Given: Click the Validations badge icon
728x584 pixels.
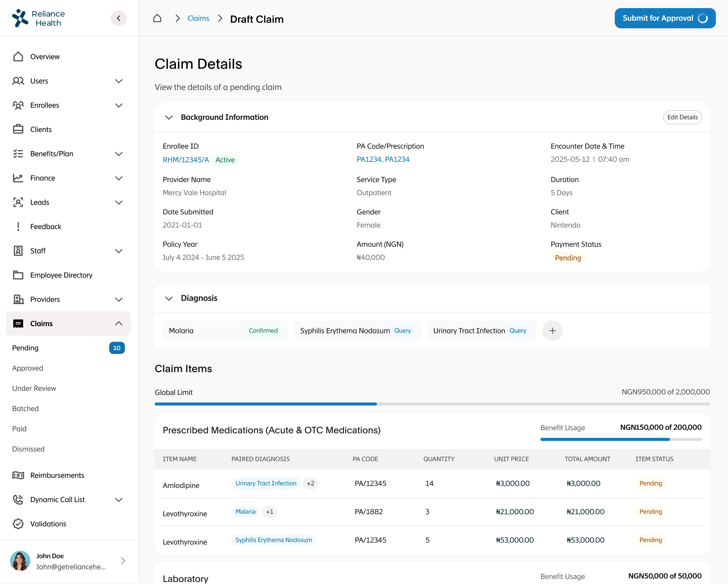Looking at the screenshot, I should pyautogui.click(x=18, y=524).
